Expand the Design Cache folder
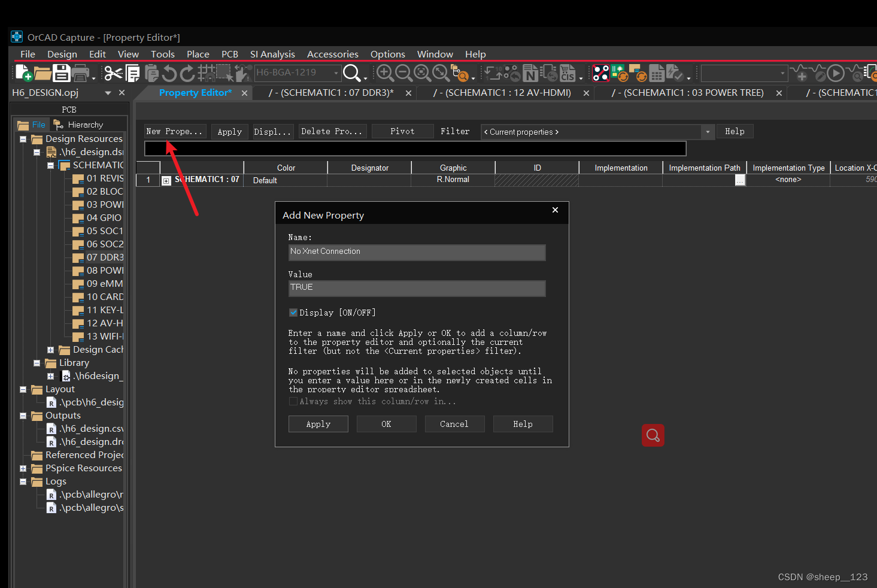Screen dimensions: 877x588 [50, 350]
